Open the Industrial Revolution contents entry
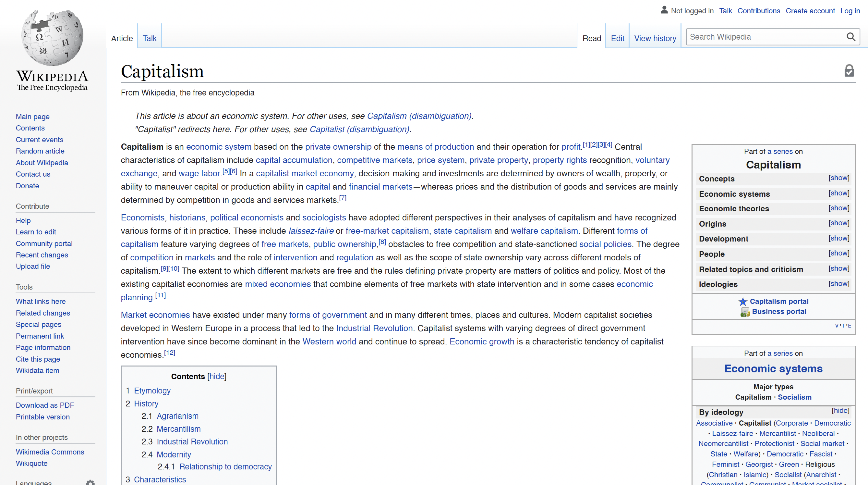 192,441
